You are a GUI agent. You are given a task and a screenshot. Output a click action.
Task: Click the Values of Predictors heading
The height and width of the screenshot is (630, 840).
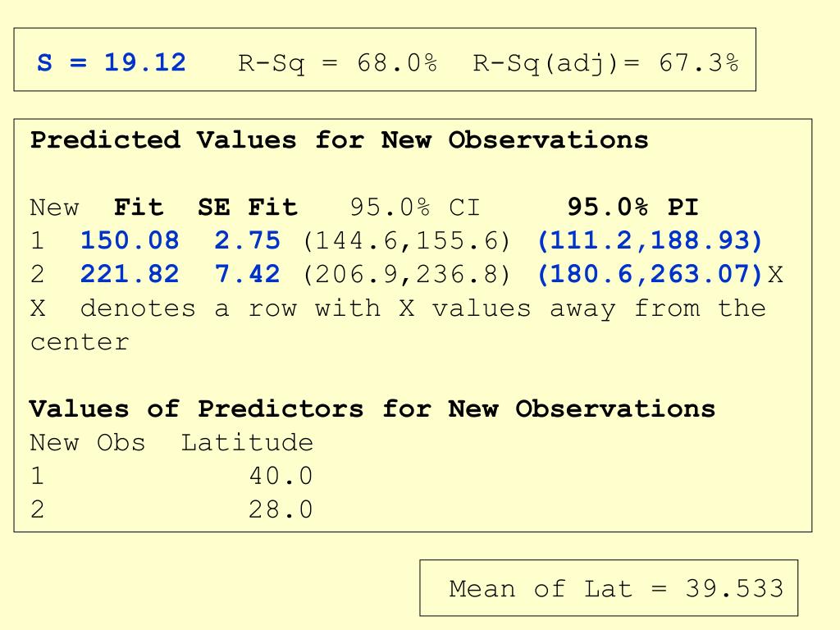click(x=372, y=409)
